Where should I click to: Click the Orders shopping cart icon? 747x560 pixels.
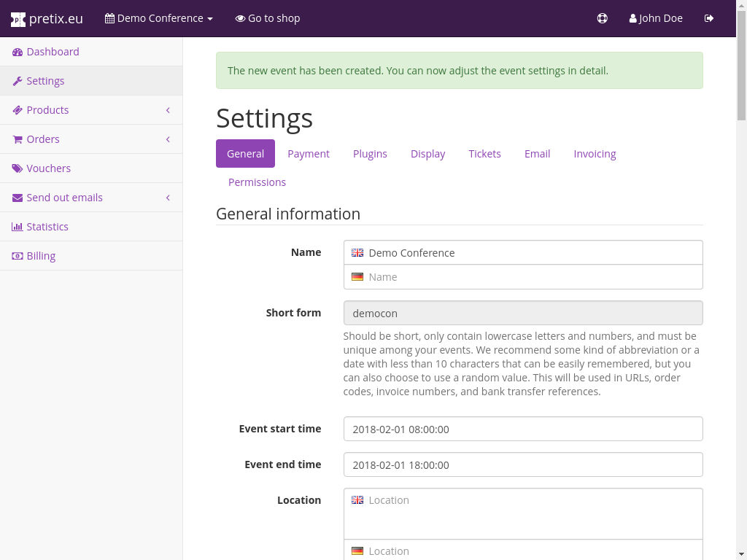pyautogui.click(x=18, y=139)
